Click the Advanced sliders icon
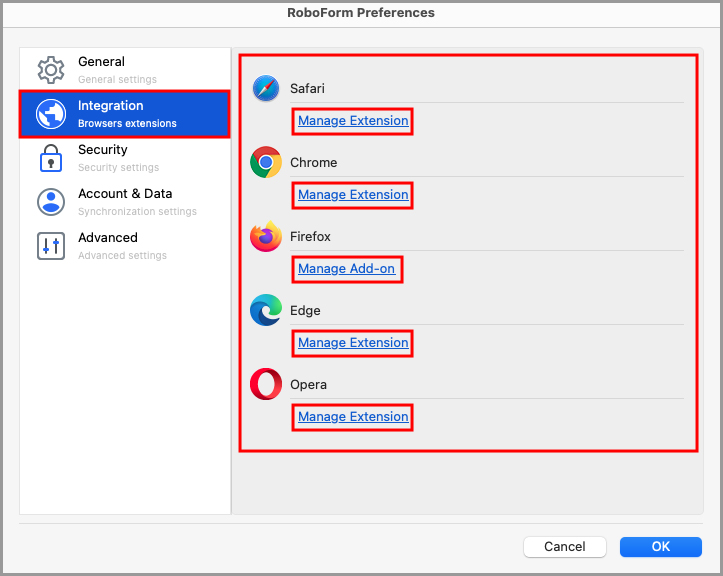 51,246
